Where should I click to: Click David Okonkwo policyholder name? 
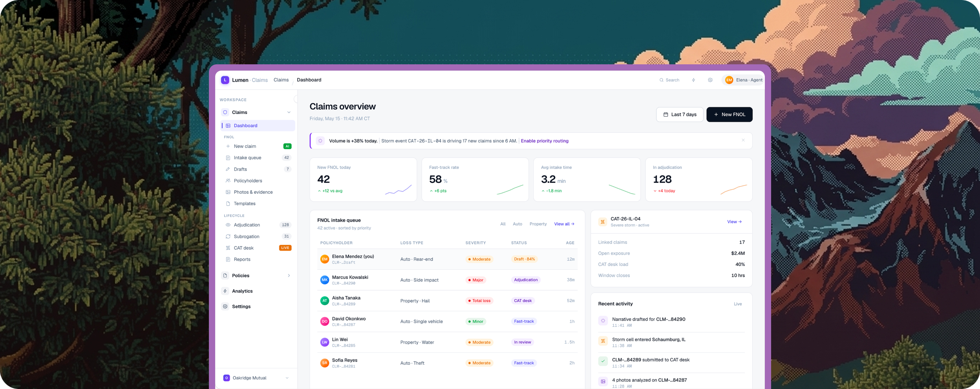349,319
